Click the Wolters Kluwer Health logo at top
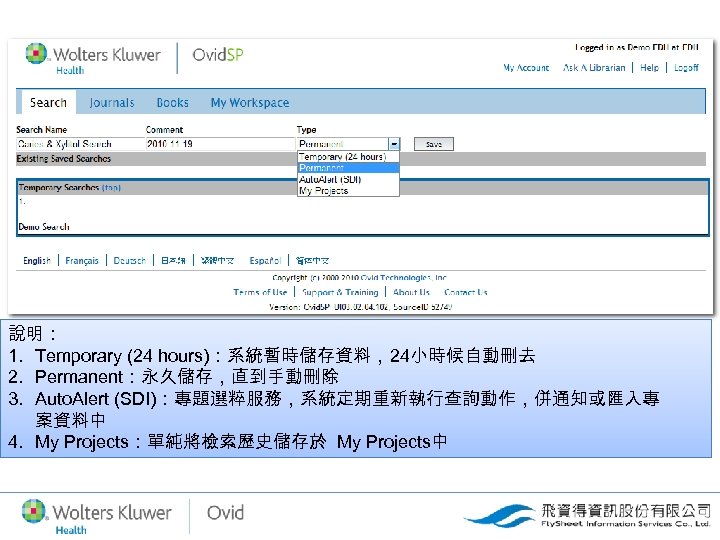Image resolution: width=720 pixels, height=540 pixels. click(x=93, y=59)
